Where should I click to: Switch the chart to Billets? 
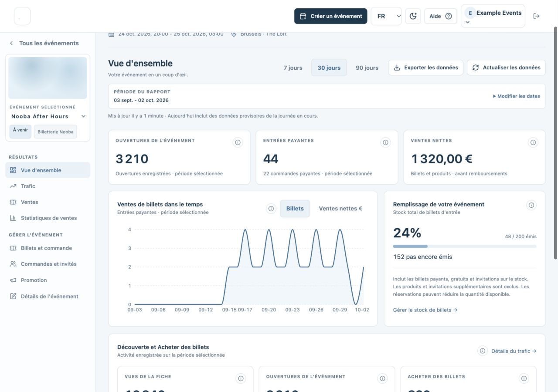(295, 209)
